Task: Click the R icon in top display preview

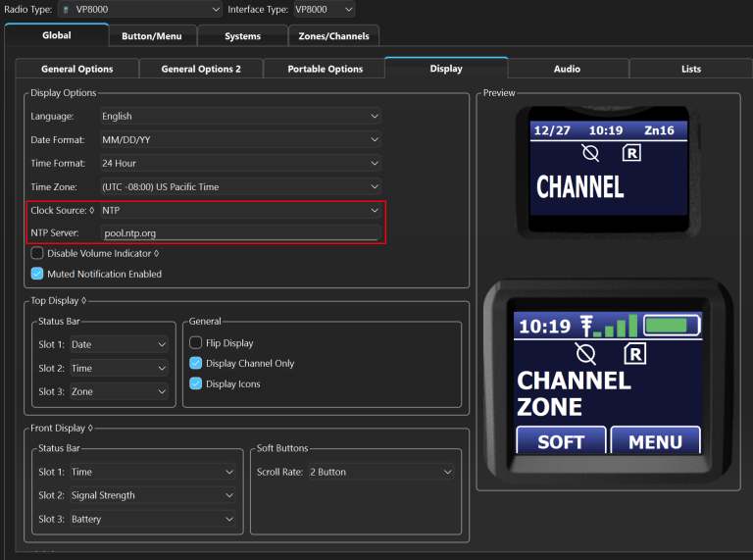Action: pyautogui.click(x=632, y=152)
